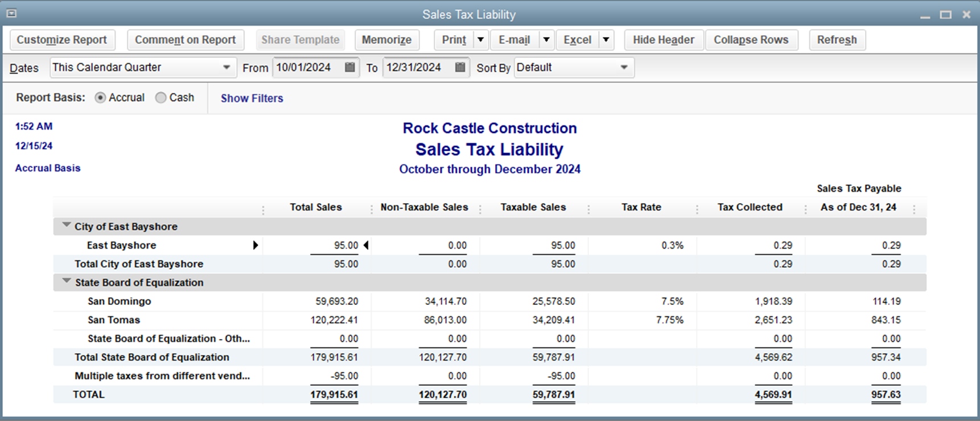Click the Total Sales column resize handle

tap(372, 209)
